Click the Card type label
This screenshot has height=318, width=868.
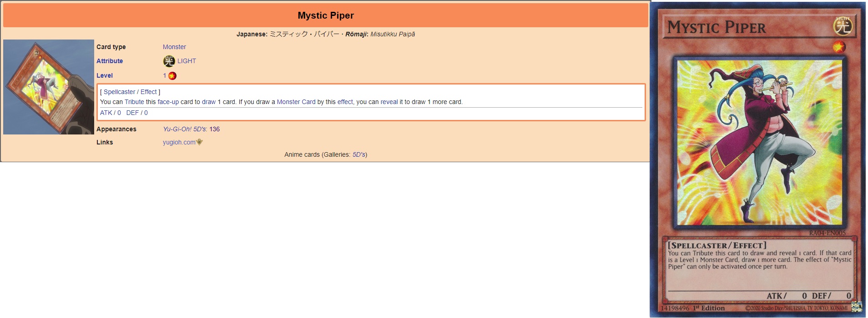111,47
